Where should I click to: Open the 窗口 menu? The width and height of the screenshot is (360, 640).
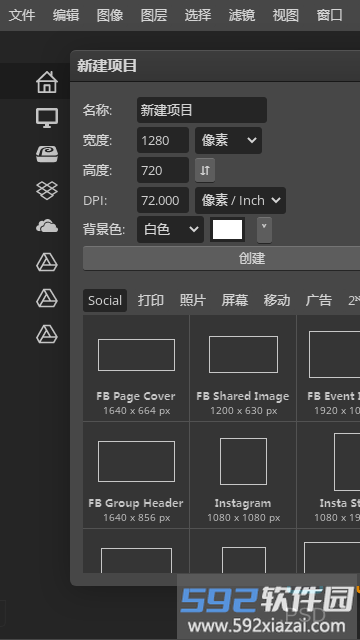pos(330,16)
